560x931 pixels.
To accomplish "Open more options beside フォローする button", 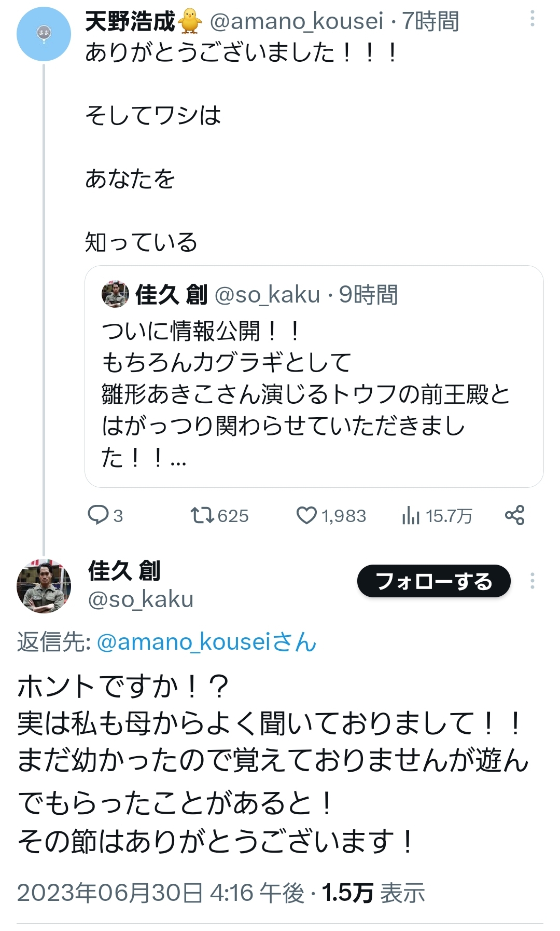I will (x=532, y=581).
